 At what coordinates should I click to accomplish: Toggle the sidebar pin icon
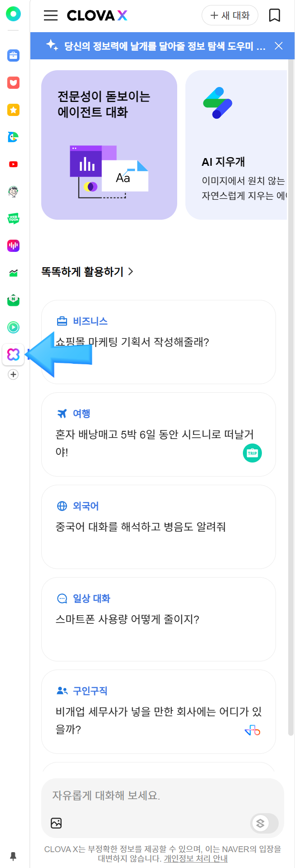[13, 856]
